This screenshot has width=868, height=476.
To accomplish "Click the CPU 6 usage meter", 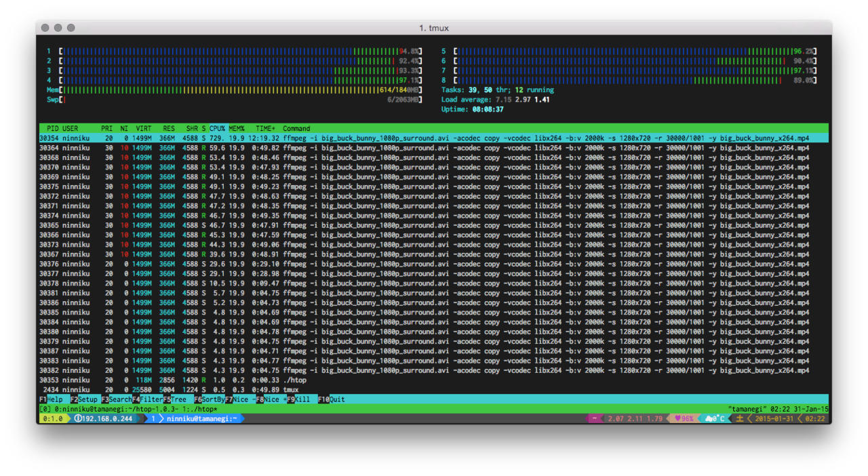I will [629, 60].
